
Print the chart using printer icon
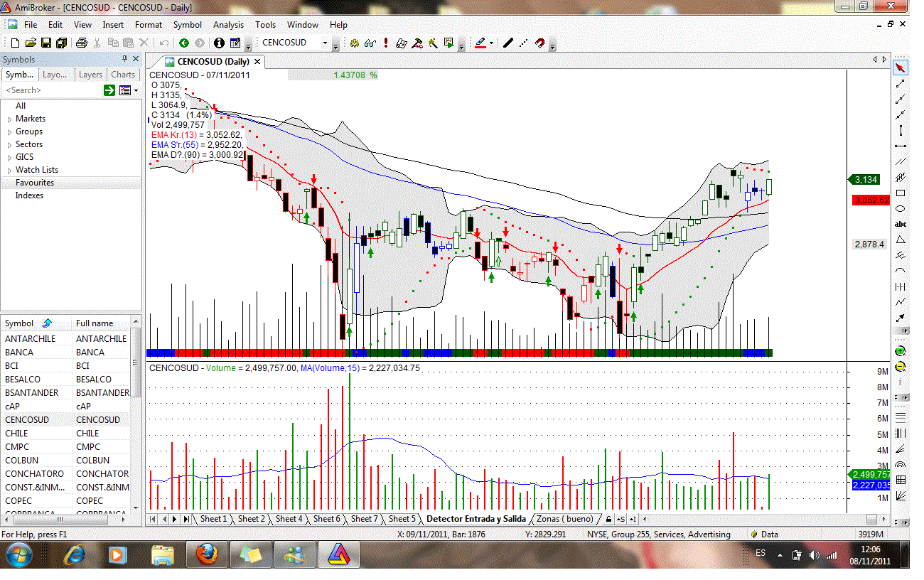point(82,43)
